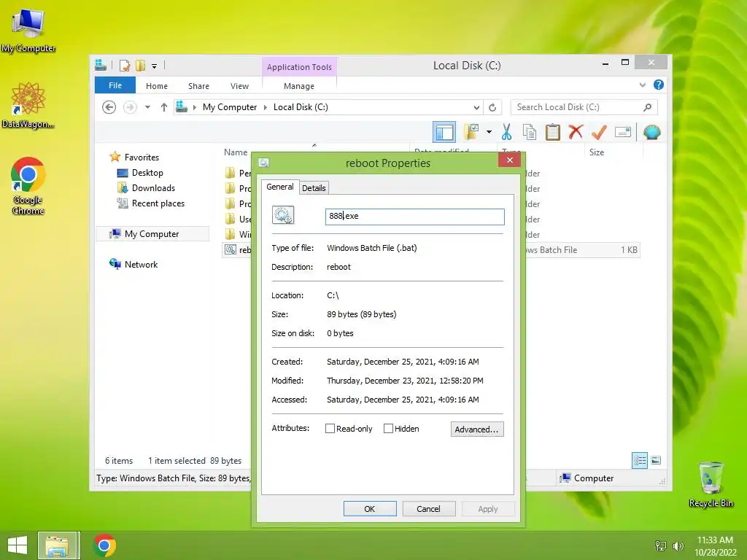
Task: Click the shell globe icon in Explorer toolbar
Action: coord(651,132)
